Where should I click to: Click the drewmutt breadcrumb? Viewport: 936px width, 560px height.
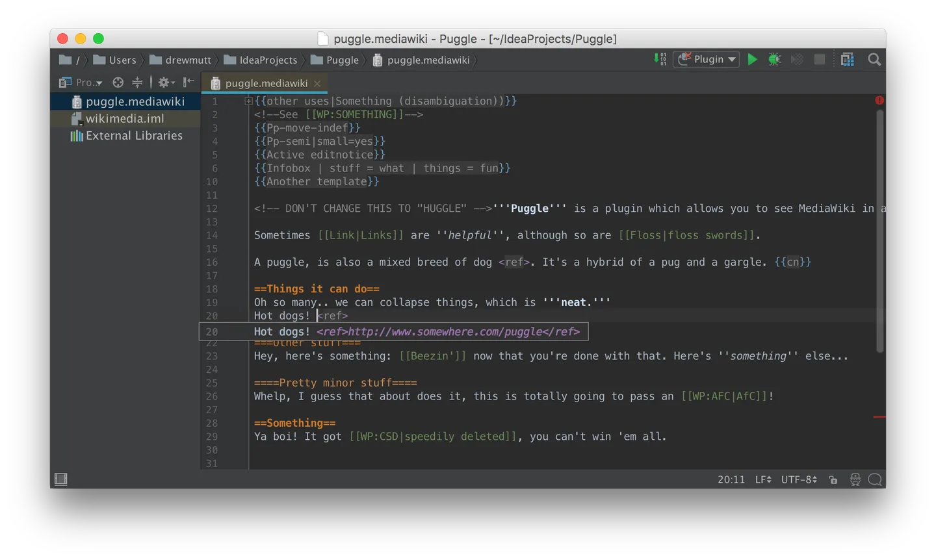(181, 60)
